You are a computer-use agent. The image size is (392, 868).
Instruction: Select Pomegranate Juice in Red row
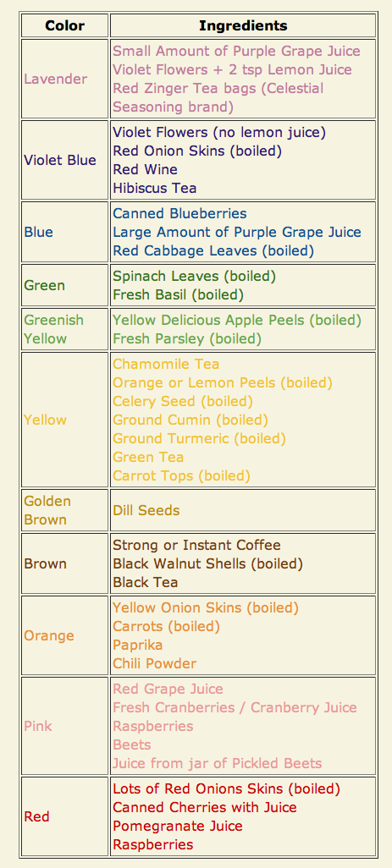[178, 826]
